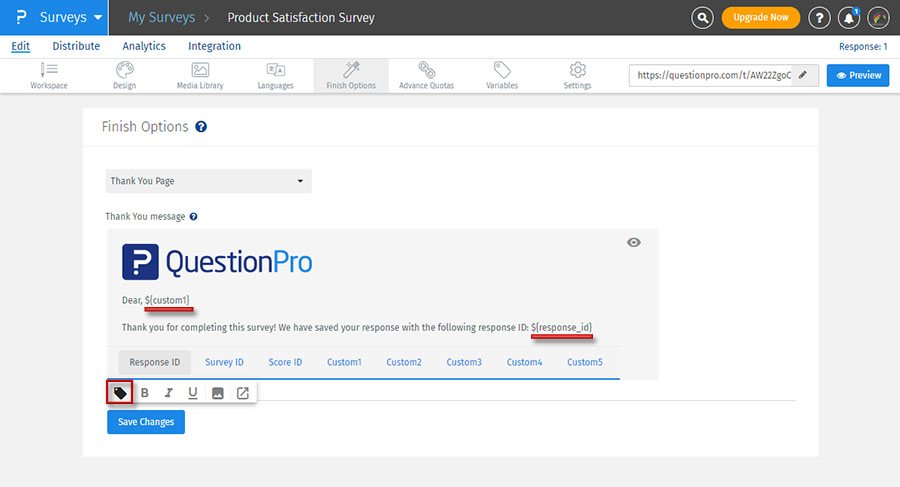Insert image using picture icon
The width and height of the screenshot is (900, 487).
(218, 393)
